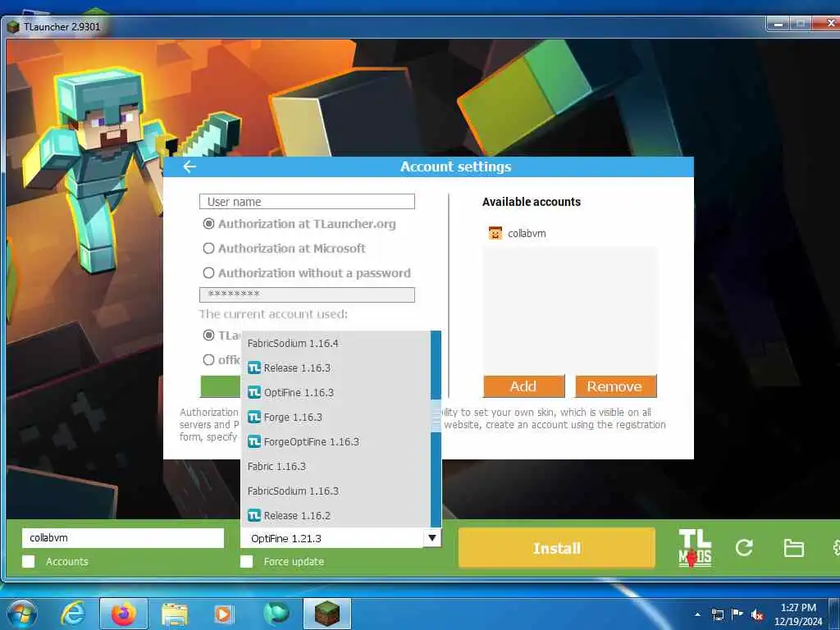Select the collabvm account in Available accounts

tap(570, 233)
